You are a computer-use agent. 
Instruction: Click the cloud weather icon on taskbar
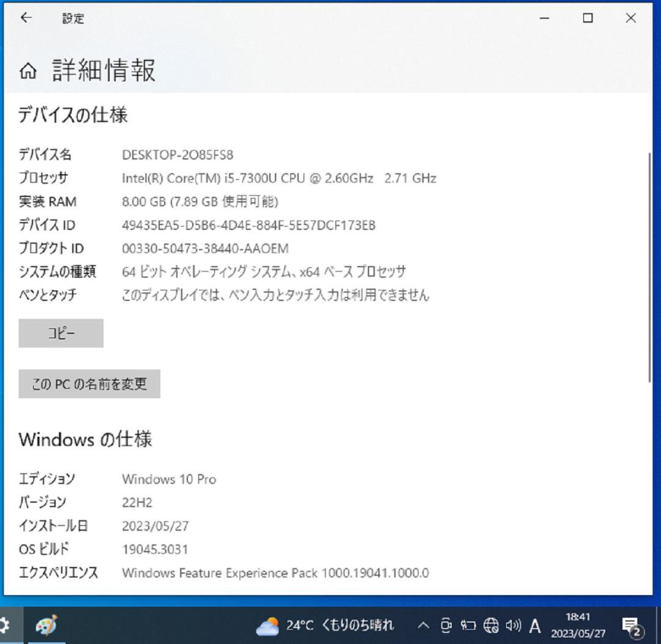(x=268, y=624)
